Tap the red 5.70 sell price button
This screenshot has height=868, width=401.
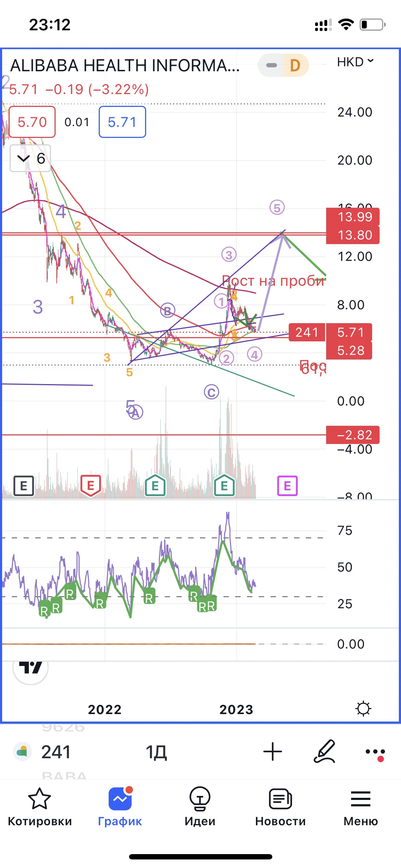pos(32,122)
